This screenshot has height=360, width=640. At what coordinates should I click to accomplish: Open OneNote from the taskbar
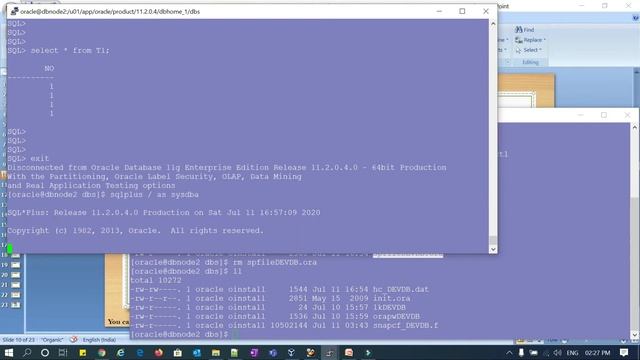click(253, 353)
